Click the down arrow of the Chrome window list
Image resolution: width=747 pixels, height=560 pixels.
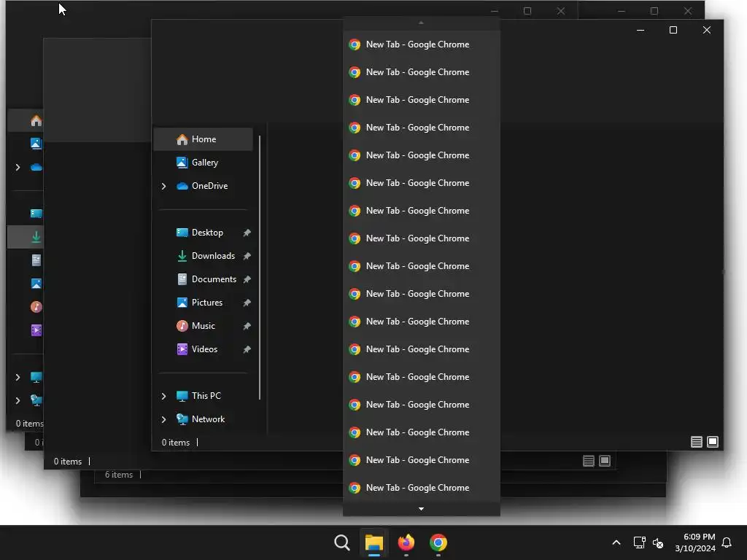[x=421, y=509]
